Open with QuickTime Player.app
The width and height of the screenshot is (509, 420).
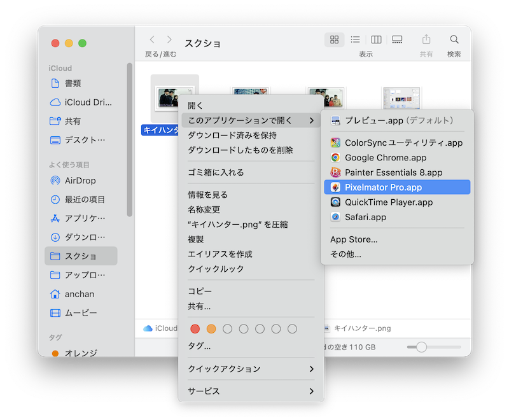click(397, 202)
